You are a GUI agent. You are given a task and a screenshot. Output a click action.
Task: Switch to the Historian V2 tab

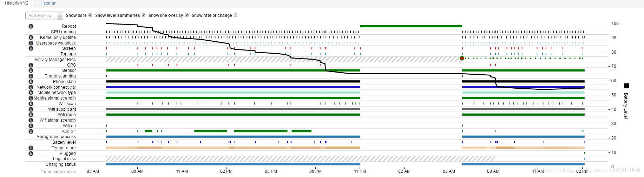[17, 3]
